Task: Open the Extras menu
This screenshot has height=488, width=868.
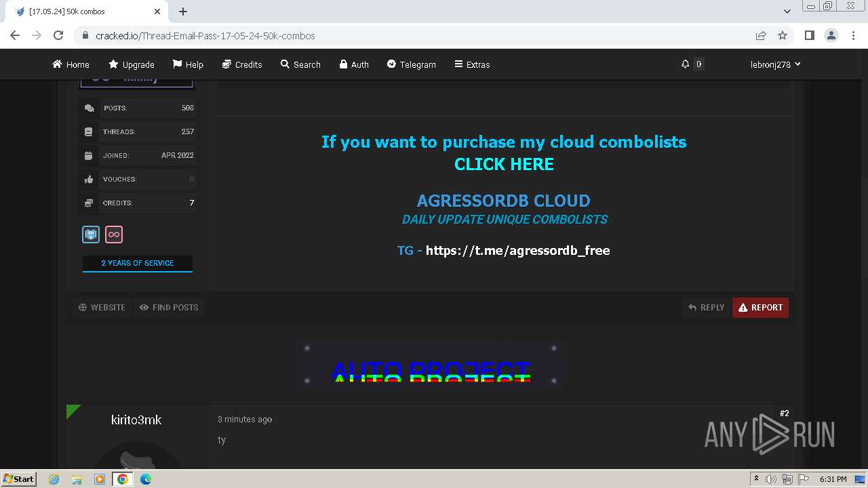Action: click(472, 64)
